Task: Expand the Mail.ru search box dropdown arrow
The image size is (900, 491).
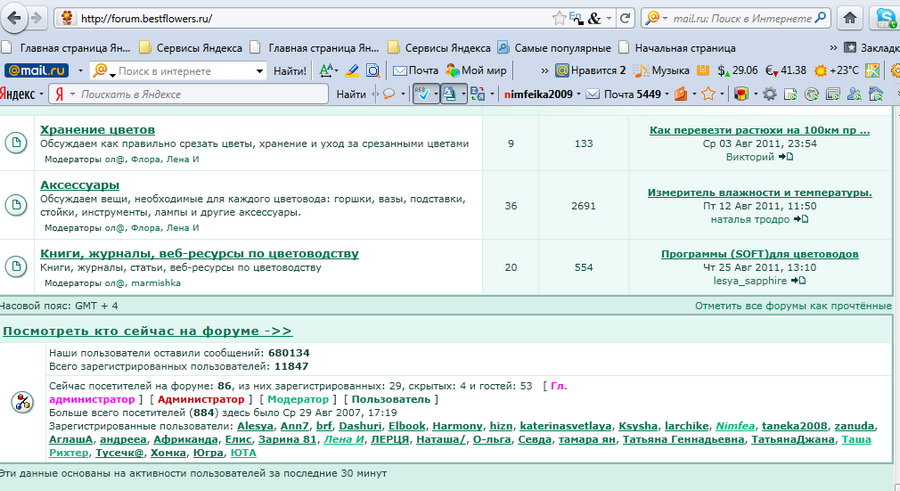Action: [x=260, y=71]
